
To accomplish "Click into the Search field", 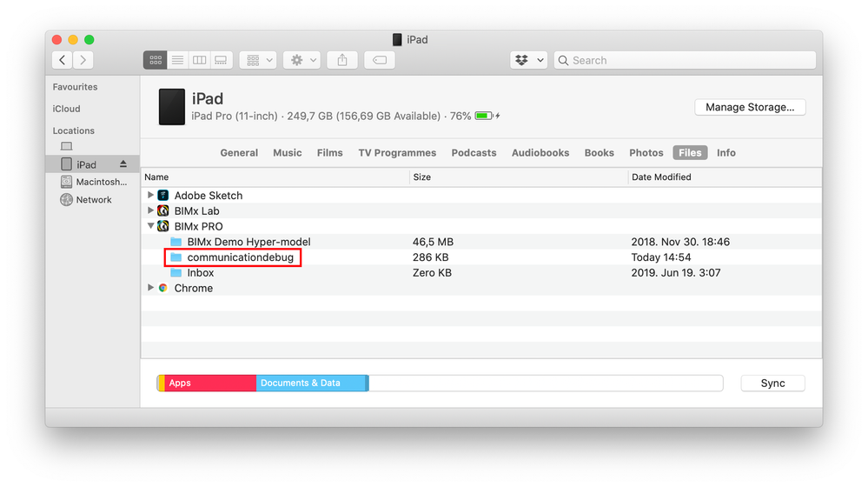I will click(686, 60).
